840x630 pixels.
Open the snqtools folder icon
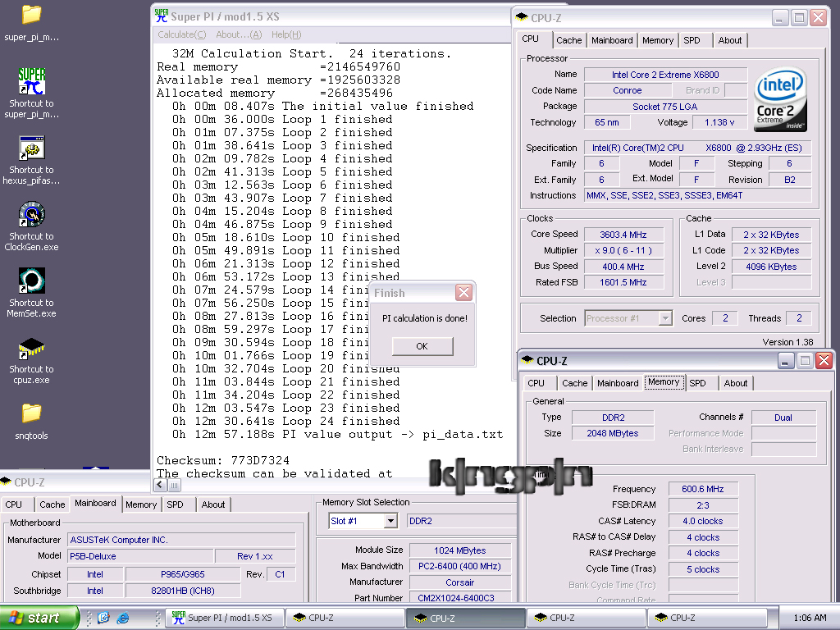pos(31,413)
